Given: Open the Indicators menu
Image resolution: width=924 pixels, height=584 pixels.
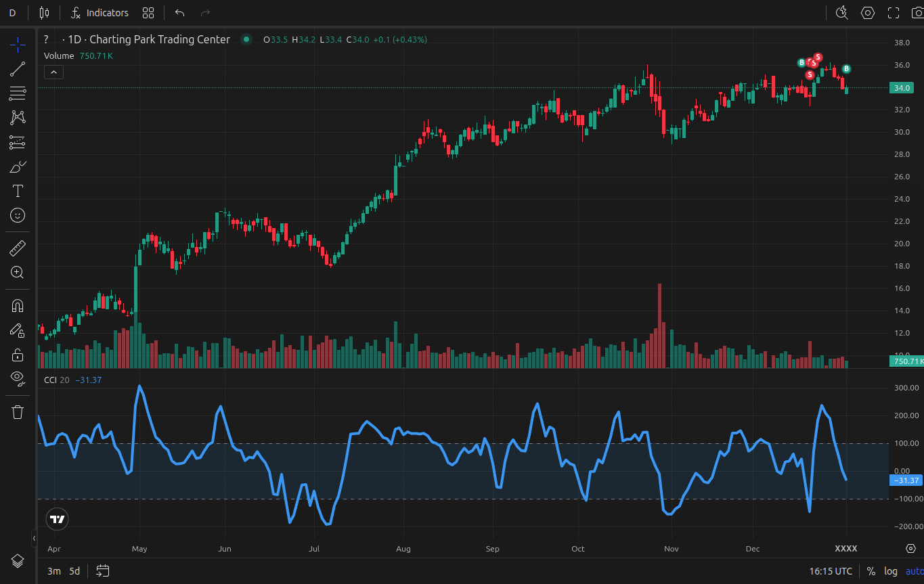Looking at the screenshot, I should pos(100,13).
